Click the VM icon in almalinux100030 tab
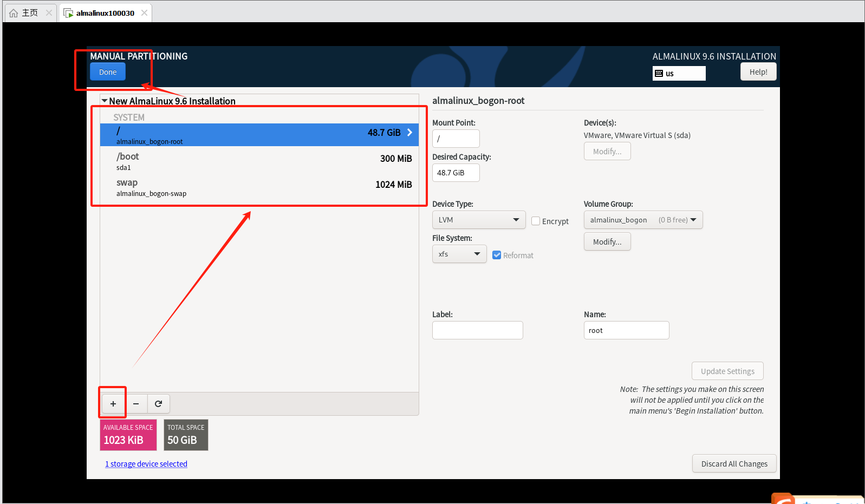865x504 pixels. 68,13
